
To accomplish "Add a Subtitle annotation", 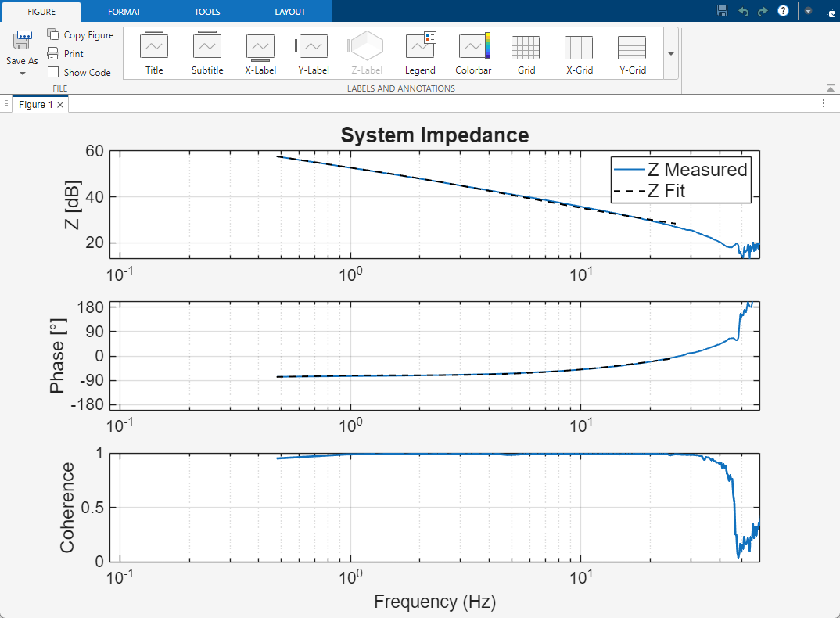I will (207, 53).
